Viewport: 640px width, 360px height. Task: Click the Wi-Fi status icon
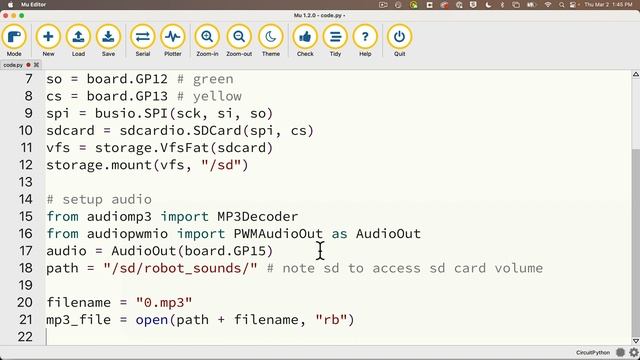548,5
